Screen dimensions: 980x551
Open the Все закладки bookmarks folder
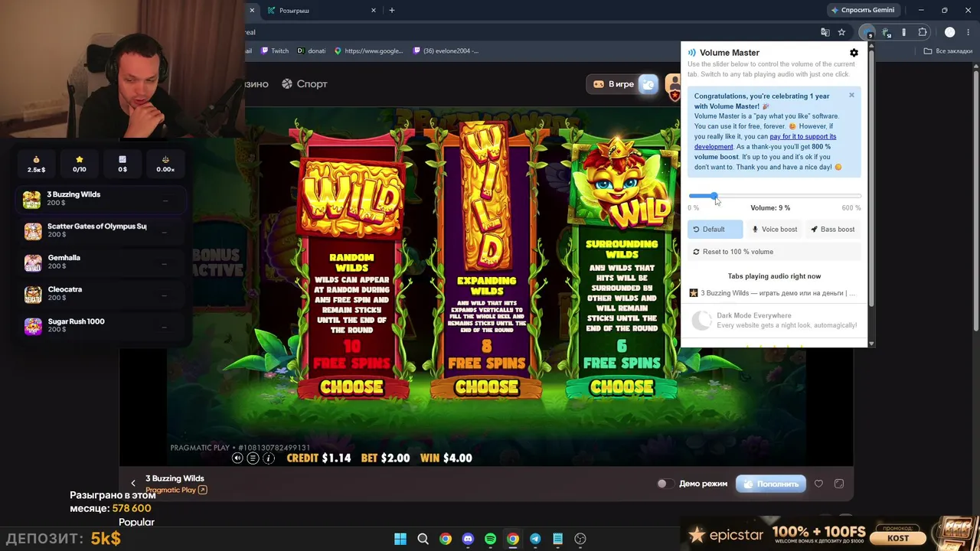coord(948,51)
